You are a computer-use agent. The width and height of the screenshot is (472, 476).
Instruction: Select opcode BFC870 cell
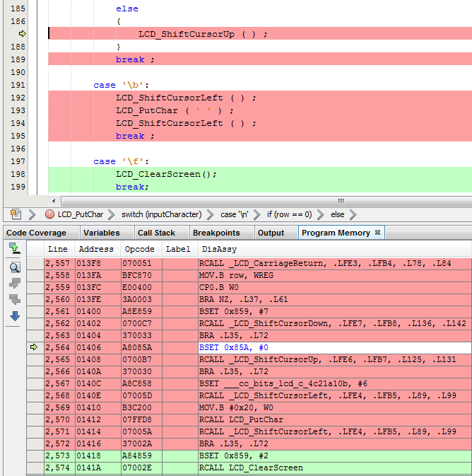(141, 275)
